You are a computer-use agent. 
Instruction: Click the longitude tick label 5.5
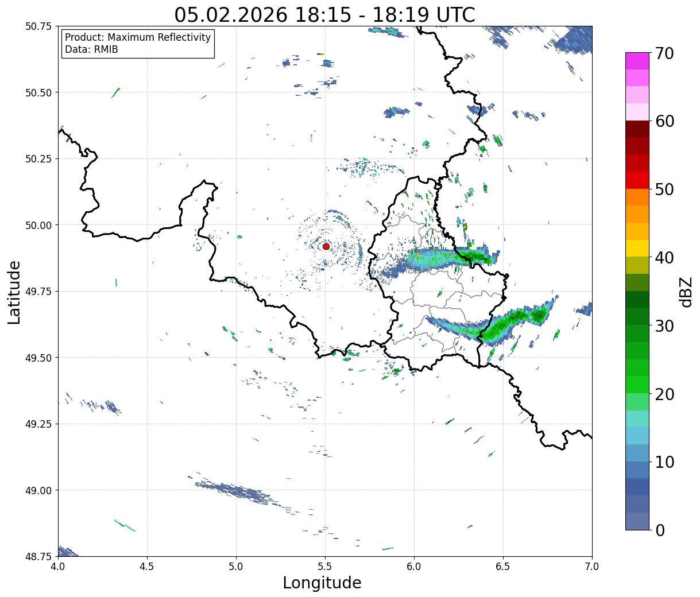pyautogui.click(x=325, y=566)
